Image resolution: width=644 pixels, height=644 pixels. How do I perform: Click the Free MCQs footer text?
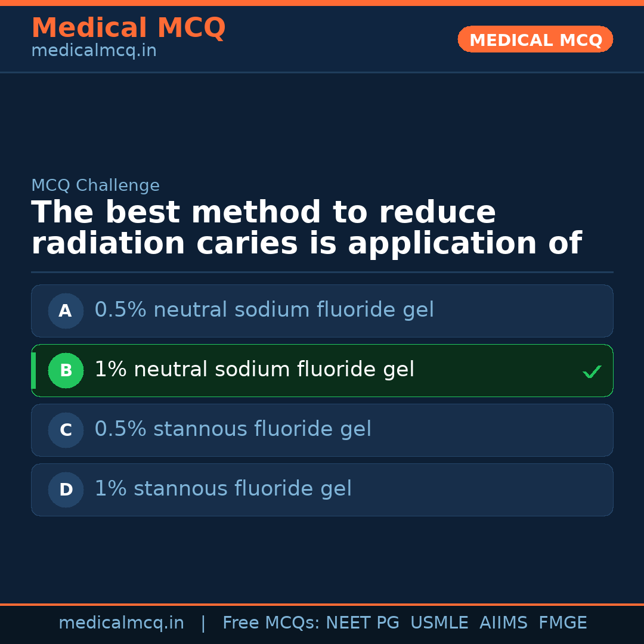click(x=271, y=623)
